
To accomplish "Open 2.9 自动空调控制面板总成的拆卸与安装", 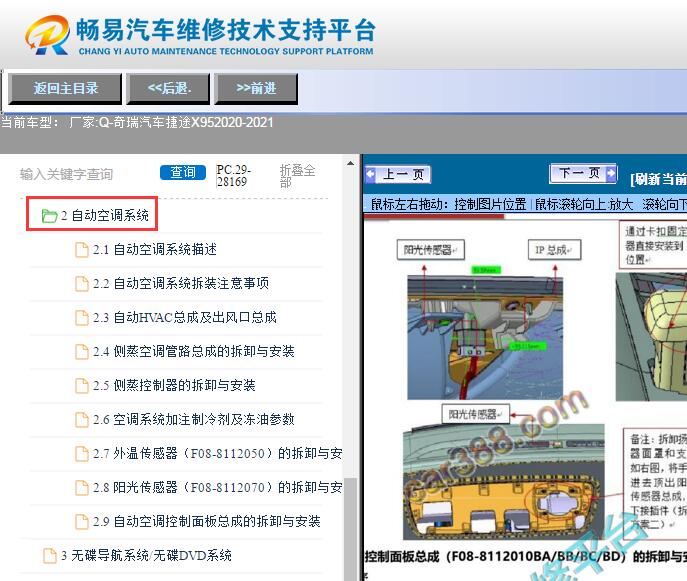I will tap(206, 521).
